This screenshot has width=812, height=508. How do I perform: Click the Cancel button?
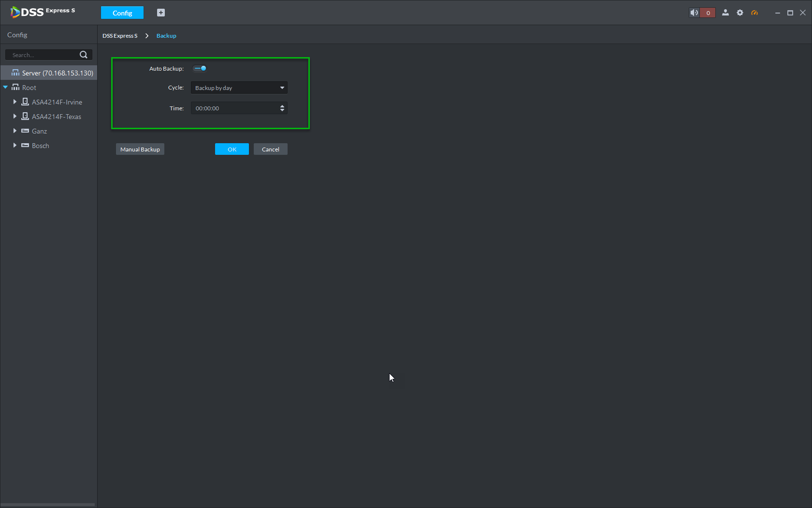(x=271, y=149)
